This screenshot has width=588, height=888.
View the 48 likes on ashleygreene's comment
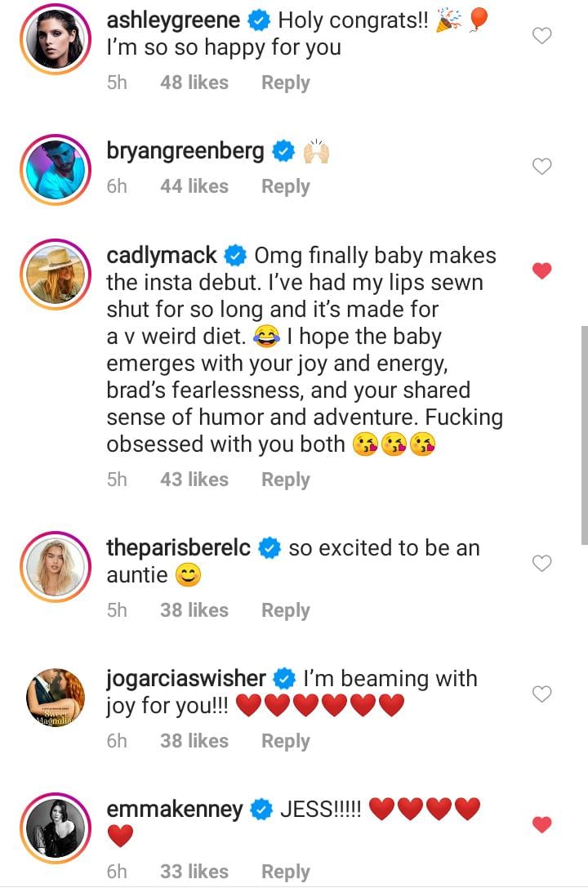coord(194,83)
